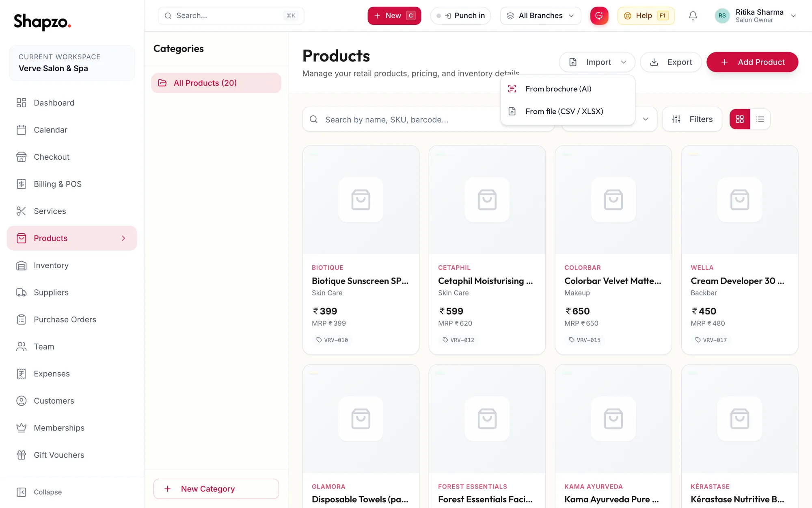The height and width of the screenshot is (508, 812).
Task: Click Colorbar Velvet Matte product title
Action: point(613,281)
